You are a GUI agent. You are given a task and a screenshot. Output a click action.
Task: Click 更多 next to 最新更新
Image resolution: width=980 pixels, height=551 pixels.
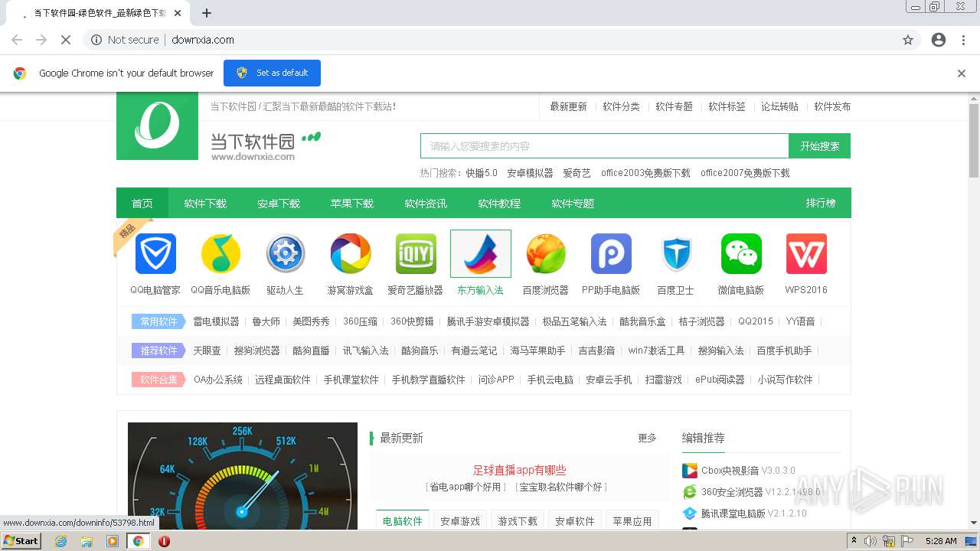pos(647,438)
